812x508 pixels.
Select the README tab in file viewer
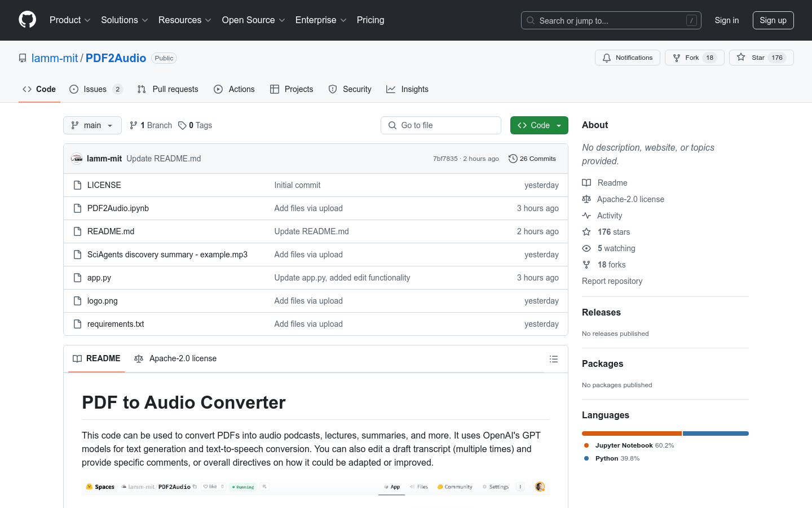pos(96,358)
